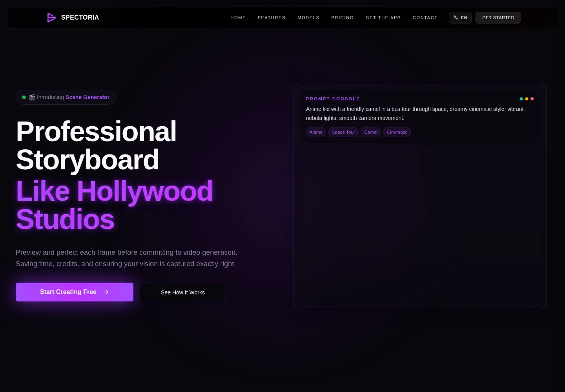565x392 pixels.
Task: Open the Models nav item
Action: [x=308, y=18]
